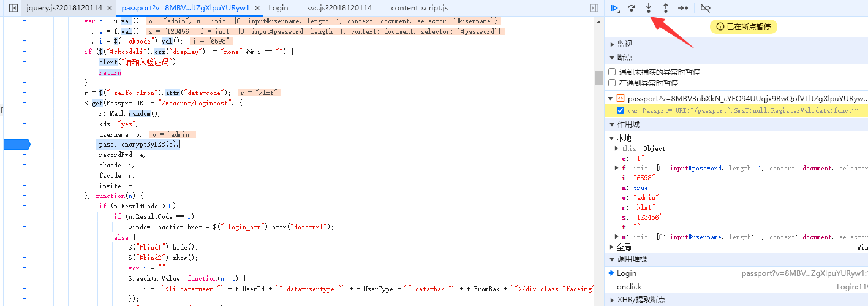868x306 pixels.
Task: Click the code editor vertical scrollbar thumb
Action: [x=598, y=77]
